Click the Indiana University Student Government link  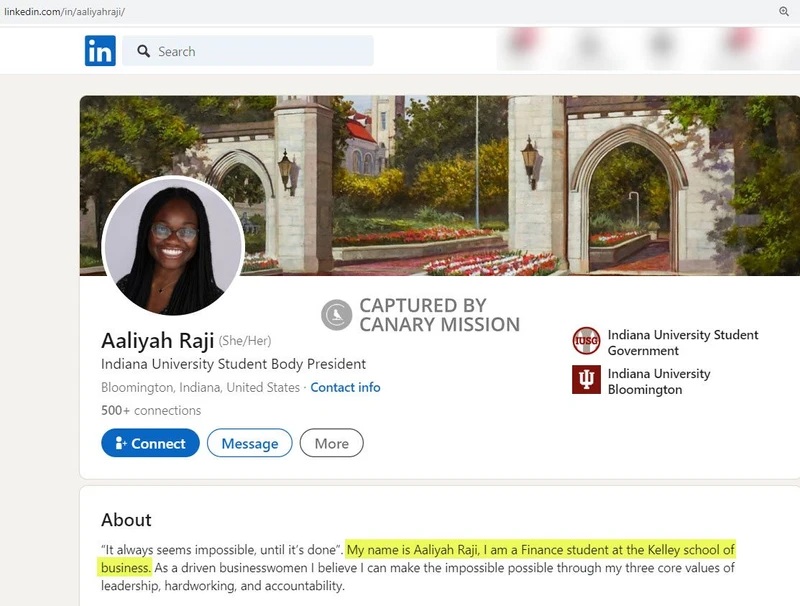pos(683,340)
